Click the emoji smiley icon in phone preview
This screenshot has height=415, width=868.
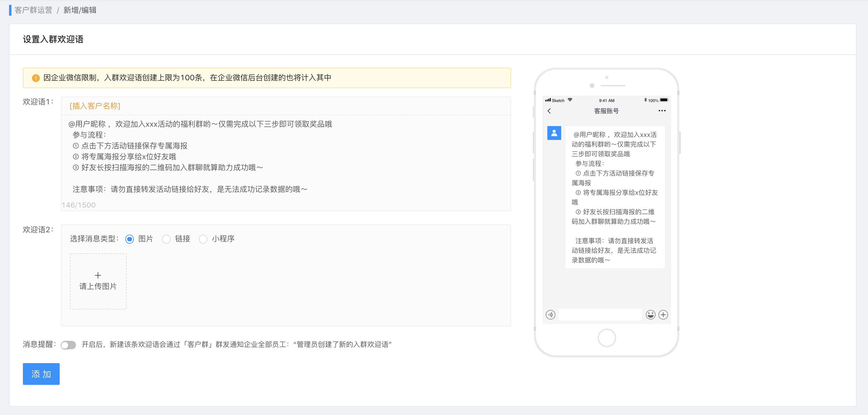[650, 315]
